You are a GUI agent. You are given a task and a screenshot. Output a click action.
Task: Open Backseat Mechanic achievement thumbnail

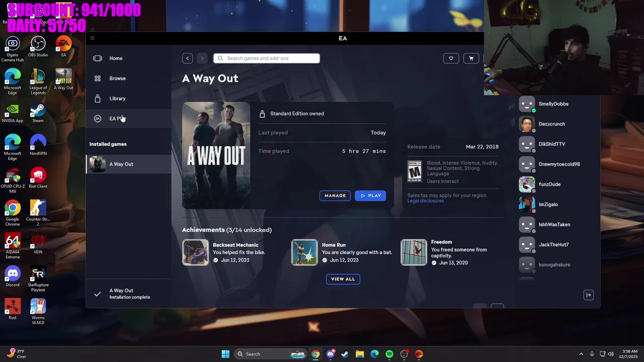pyautogui.click(x=195, y=252)
